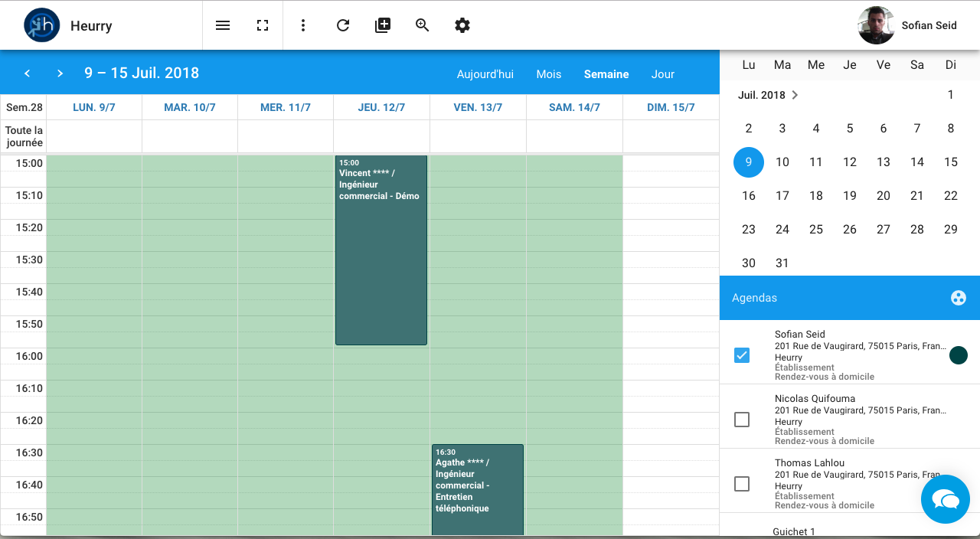This screenshot has width=980, height=539.
Task: Click Guichet 1 agenda entry
Action: [x=794, y=531]
